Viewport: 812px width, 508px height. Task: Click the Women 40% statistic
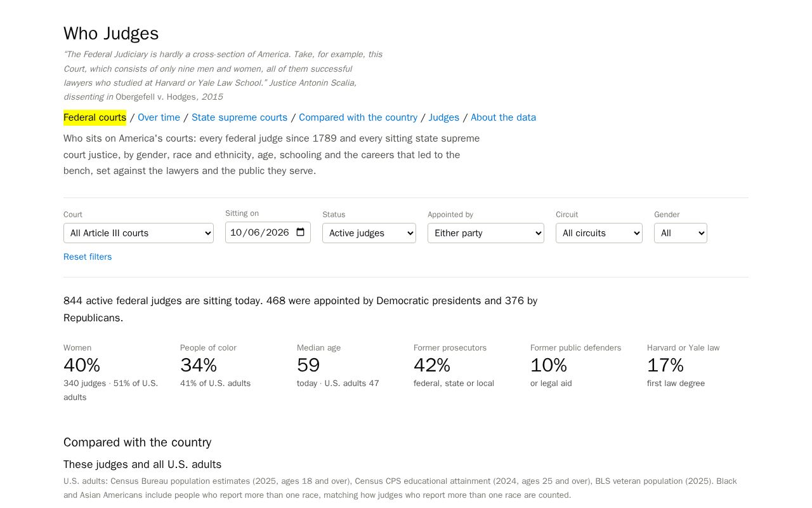point(82,365)
